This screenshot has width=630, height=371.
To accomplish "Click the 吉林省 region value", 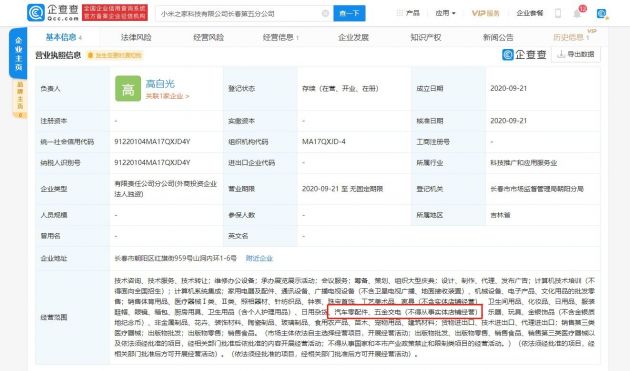I will [x=500, y=215].
